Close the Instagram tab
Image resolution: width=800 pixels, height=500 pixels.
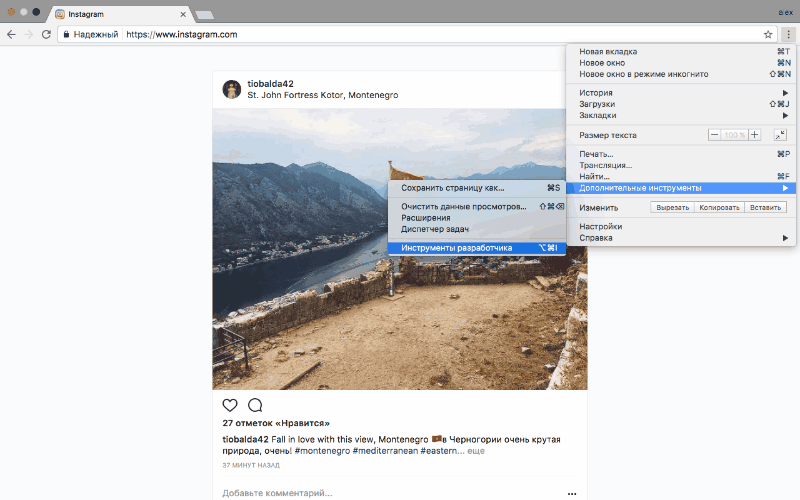click(183, 14)
